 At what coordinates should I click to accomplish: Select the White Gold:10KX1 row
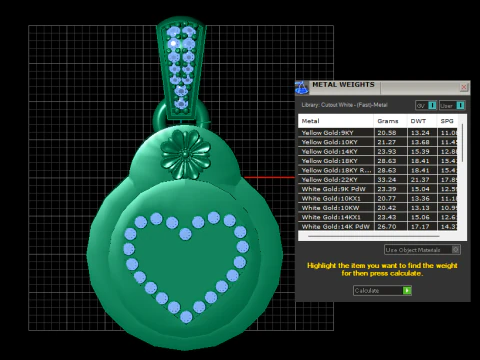[378, 198]
